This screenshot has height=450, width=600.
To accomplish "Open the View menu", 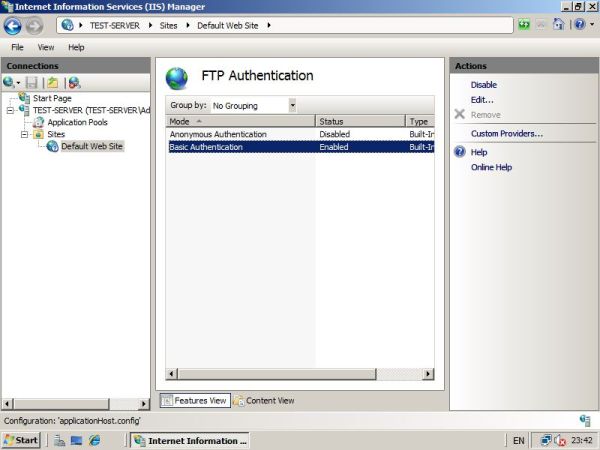I will tap(46, 47).
